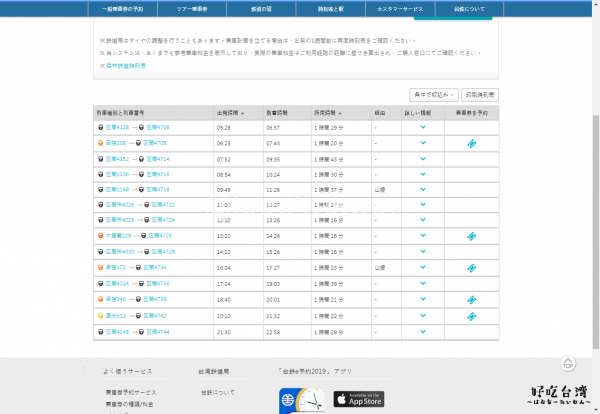Open train 4706 link in first row
600x414 pixels.
[x=158, y=128]
